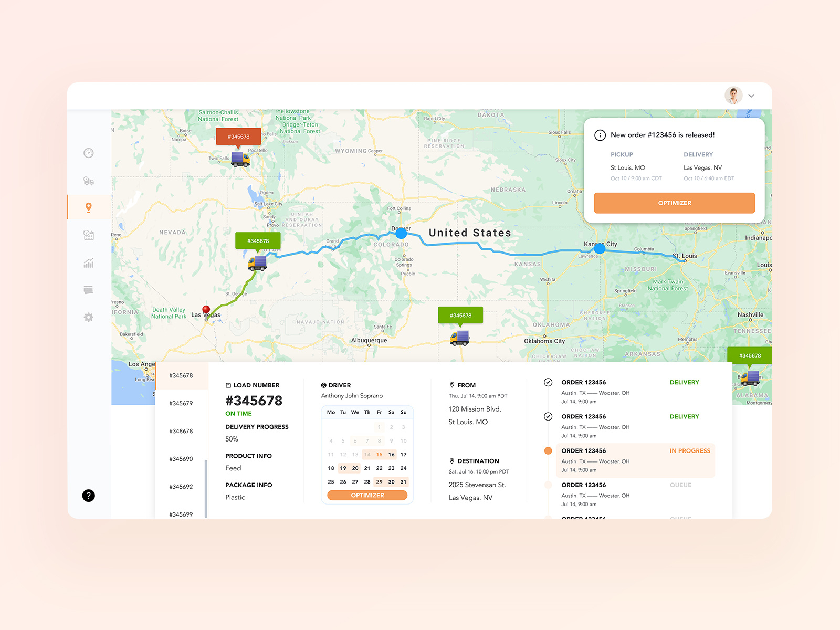Open the dashboard gauge icon in sidebar
Screen dimensions: 840x630
click(x=89, y=153)
